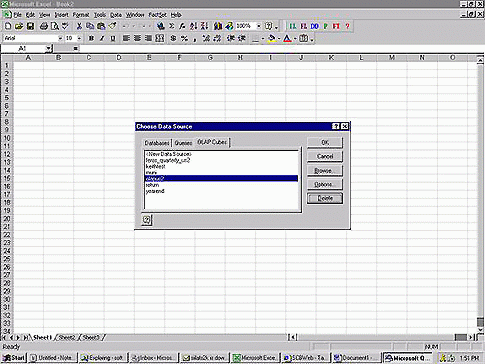Open the Insert menu
This screenshot has height=364, width=485.
[61, 15]
